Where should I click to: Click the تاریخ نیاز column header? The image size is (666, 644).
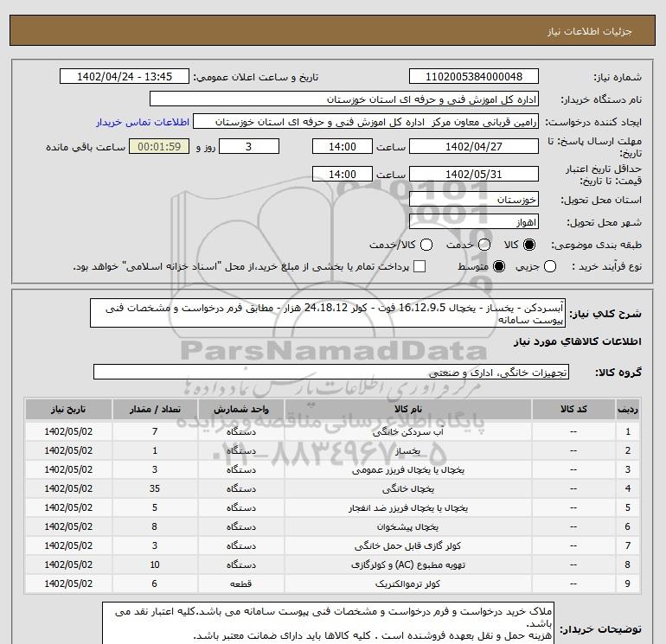68,409
